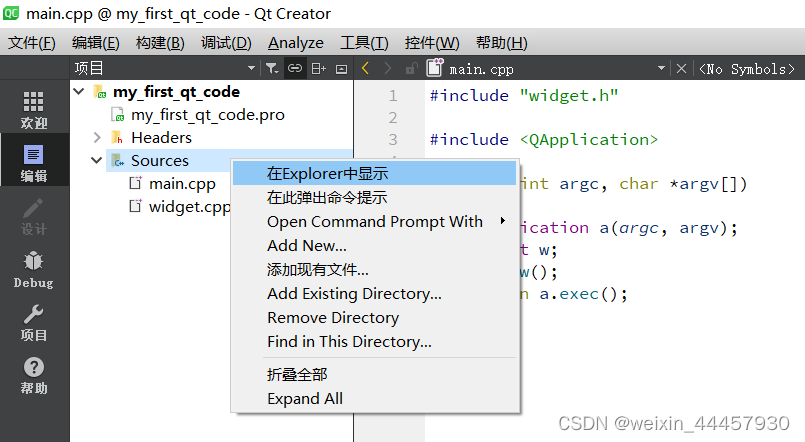This screenshot has width=805, height=442.
Task: Open the Projects (项目) mode in sidebar
Action: (x=34, y=322)
